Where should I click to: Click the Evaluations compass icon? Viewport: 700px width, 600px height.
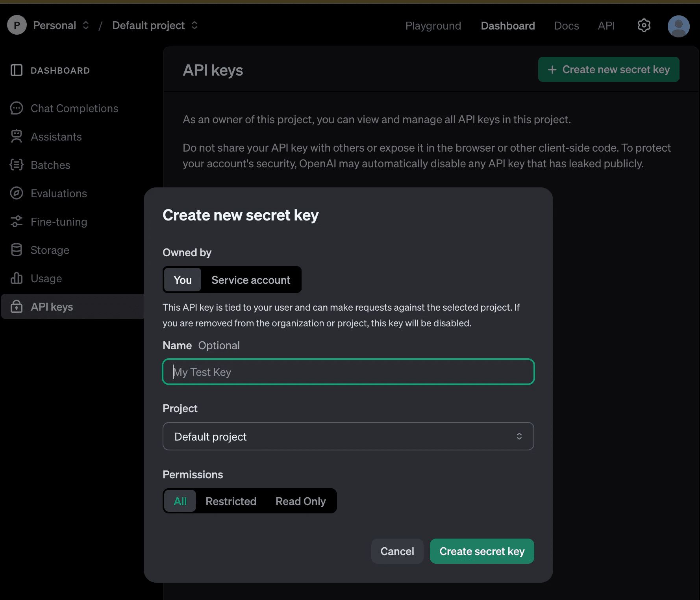tap(17, 193)
